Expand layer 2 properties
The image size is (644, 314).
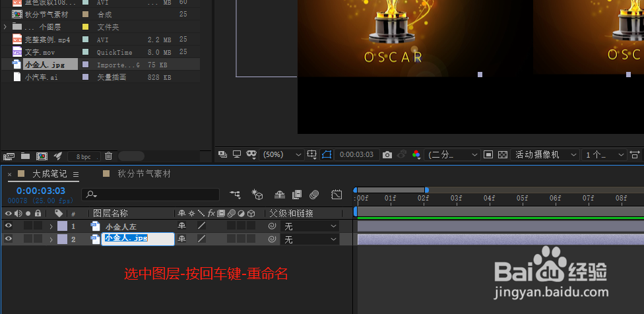pyautogui.click(x=51, y=239)
